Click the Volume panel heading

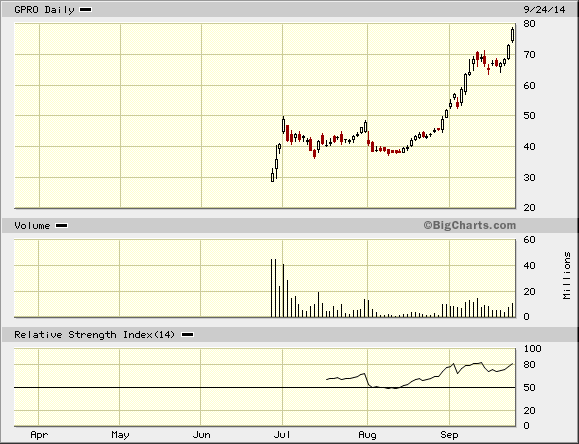pyautogui.click(x=32, y=226)
